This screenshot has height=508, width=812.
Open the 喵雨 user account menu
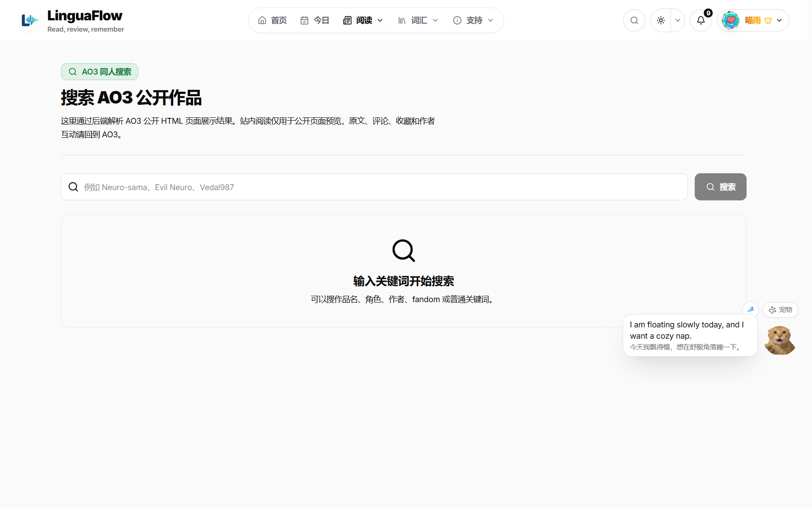753,20
